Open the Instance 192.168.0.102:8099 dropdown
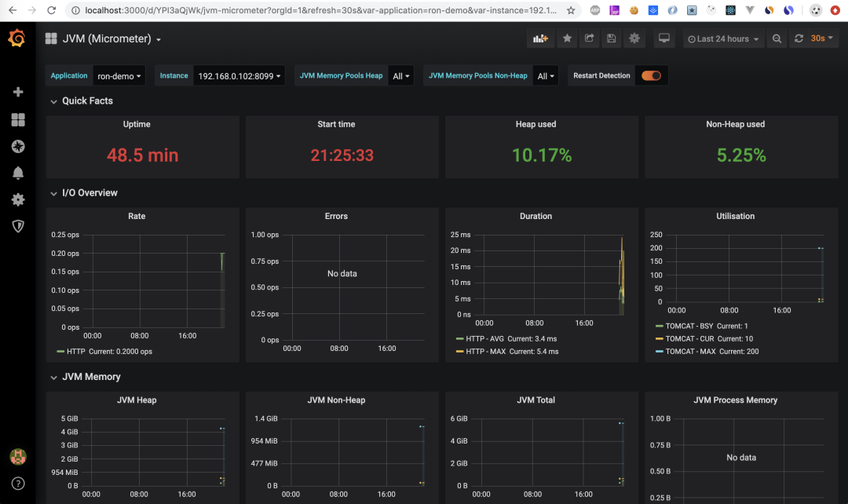The width and height of the screenshot is (848, 504). point(239,76)
